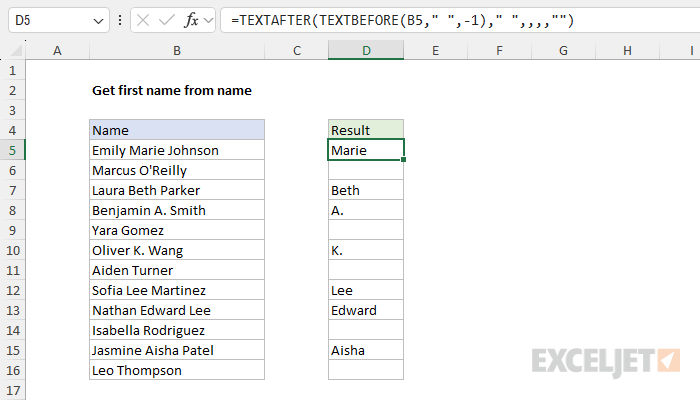Select column C header
The image size is (700, 400).
pyautogui.click(x=296, y=50)
